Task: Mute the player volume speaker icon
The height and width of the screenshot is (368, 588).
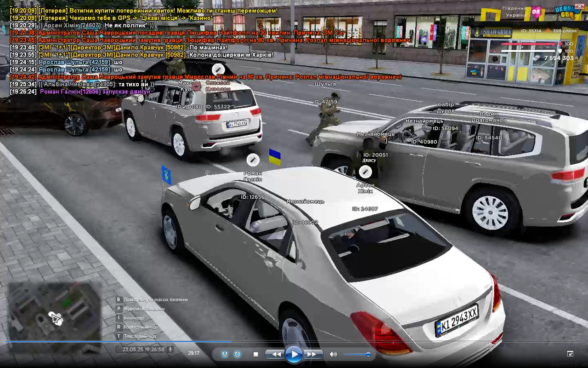Action: point(333,354)
